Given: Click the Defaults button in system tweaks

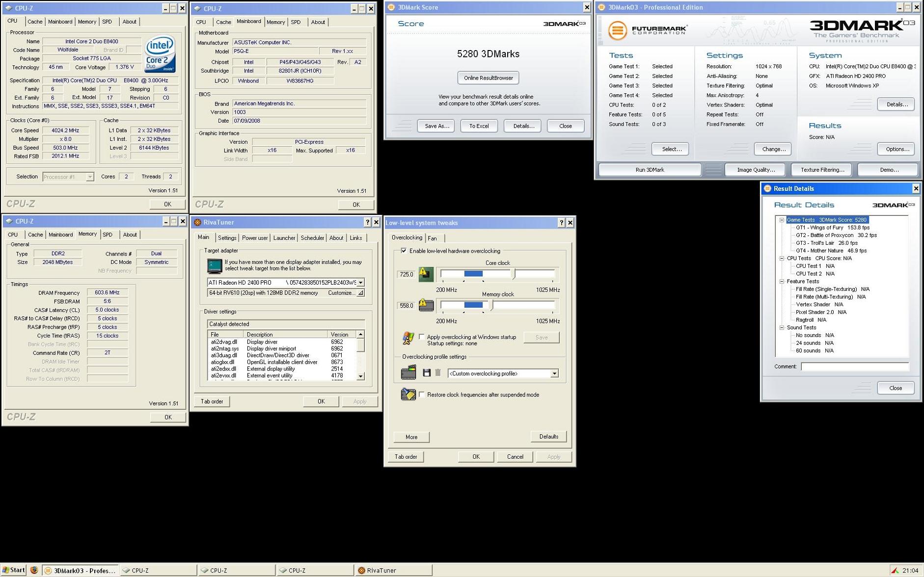Looking at the screenshot, I should point(548,437).
